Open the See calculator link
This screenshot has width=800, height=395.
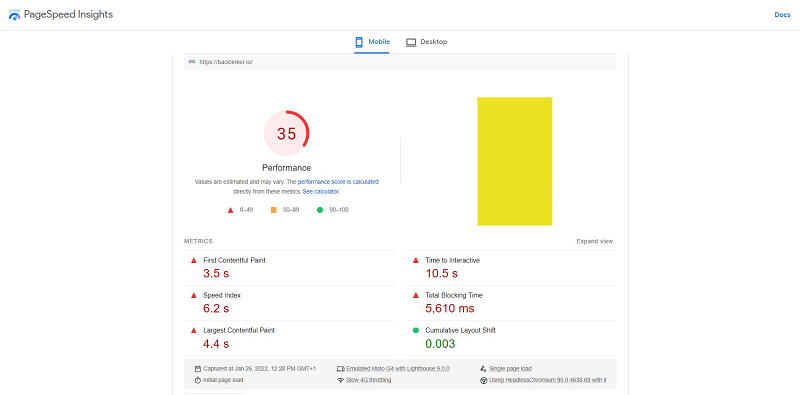321,192
